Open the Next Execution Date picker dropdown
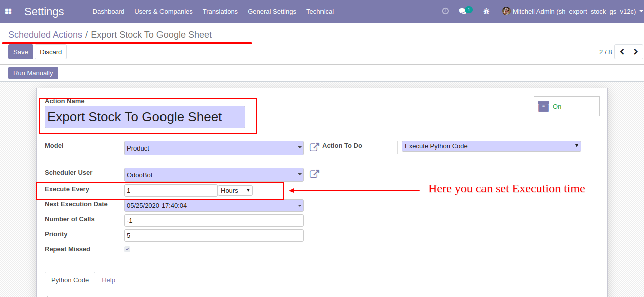The height and width of the screenshot is (297, 644). (214, 206)
